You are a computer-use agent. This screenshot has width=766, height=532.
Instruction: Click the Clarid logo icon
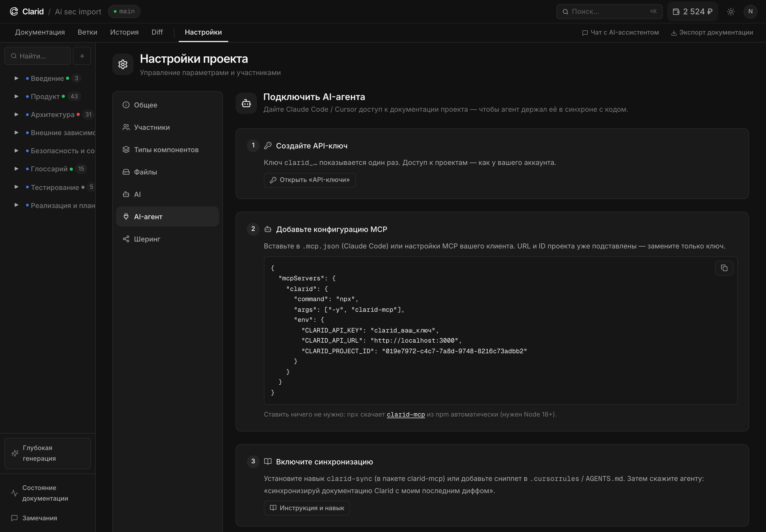(14, 11)
